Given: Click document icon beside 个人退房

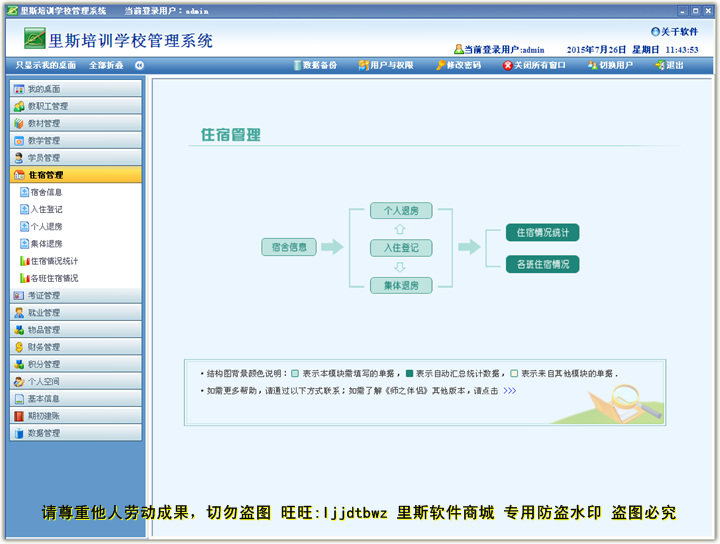Looking at the screenshot, I should coord(25,226).
